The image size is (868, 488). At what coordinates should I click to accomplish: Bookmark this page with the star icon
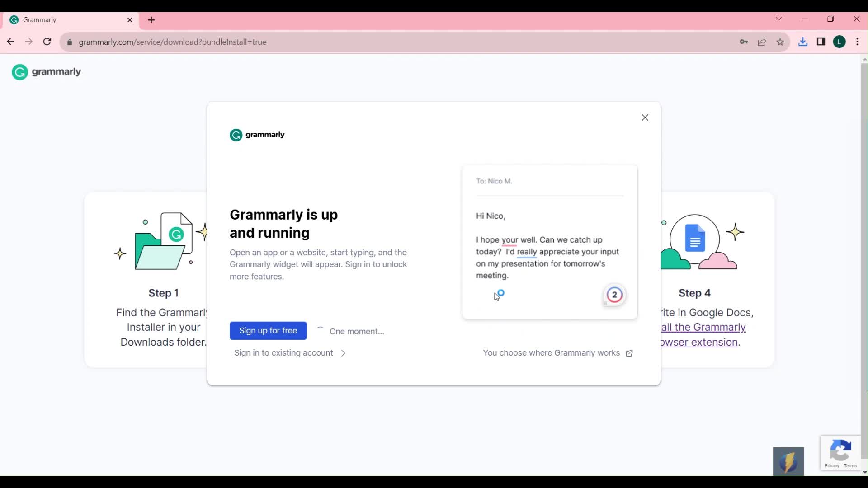click(780, 42)
